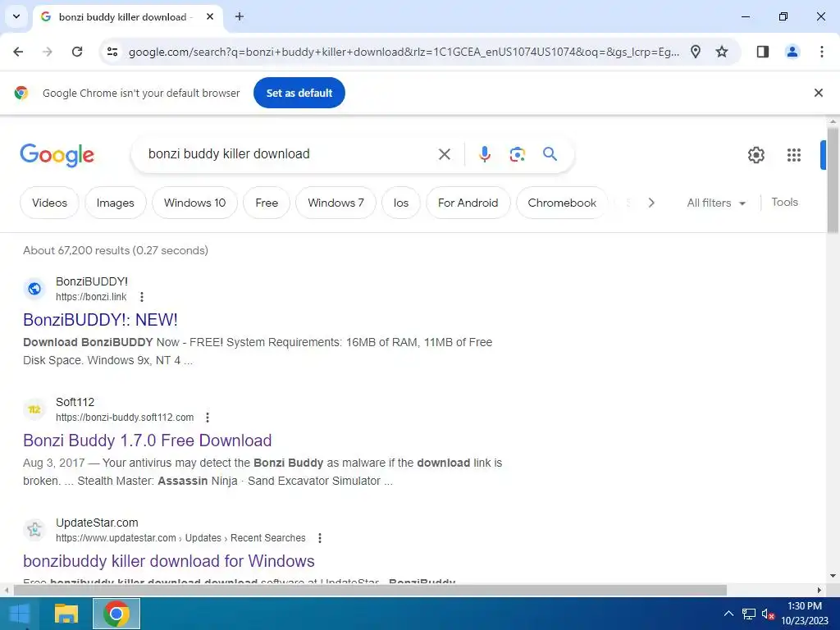View site information icon in address bar

tap(112, 52)
